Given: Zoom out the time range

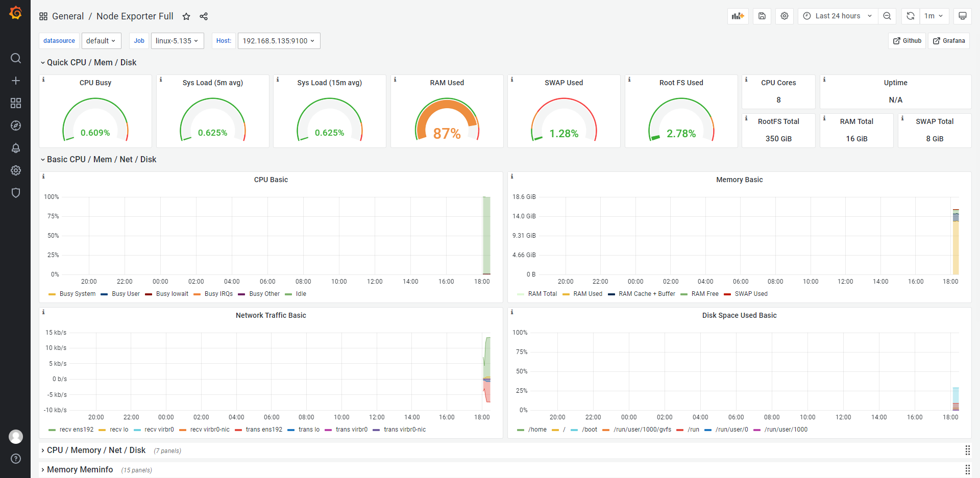Looking at the screenshot, I should pyautogui.click(x=887, y=16).
